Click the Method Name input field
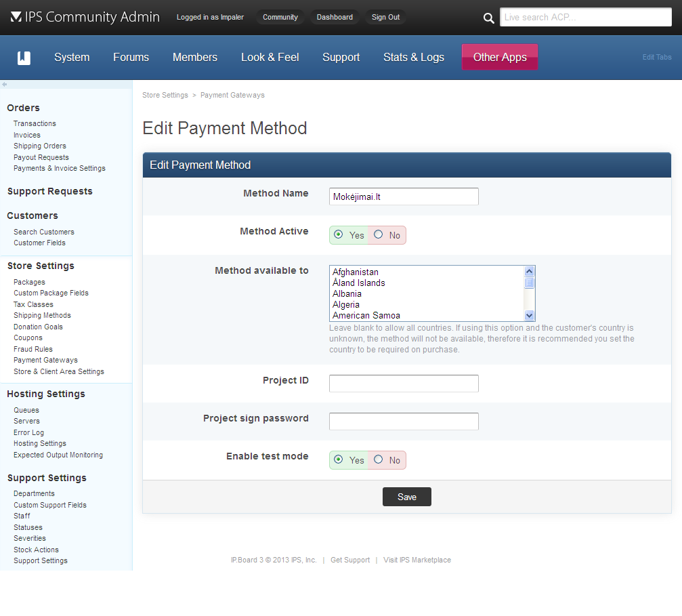 click(x=404, y=197)
